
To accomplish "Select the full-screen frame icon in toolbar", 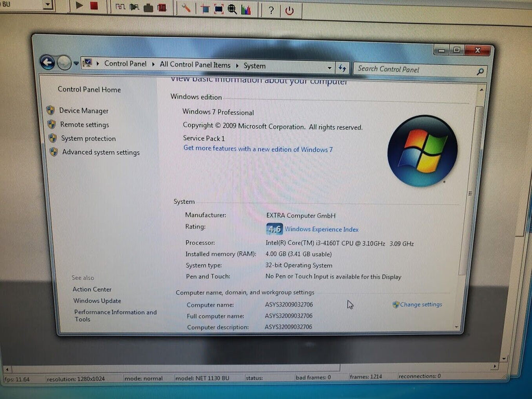I will (x=219, y=9).
